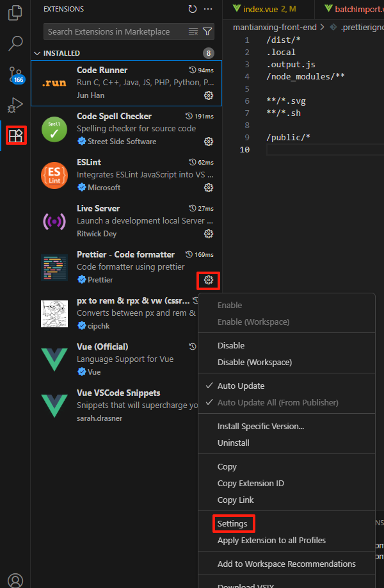The height and width of the screenshot is (588, 384).
Task: Open the Search view
Action: (14, 43)
